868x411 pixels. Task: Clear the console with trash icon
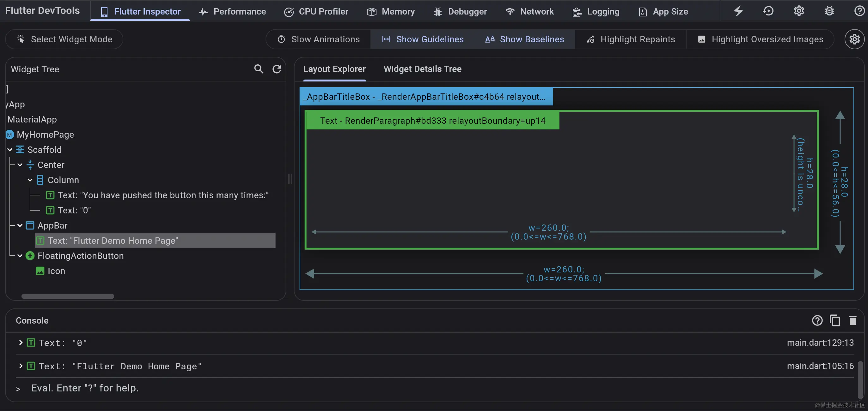[x=853, y=320]
